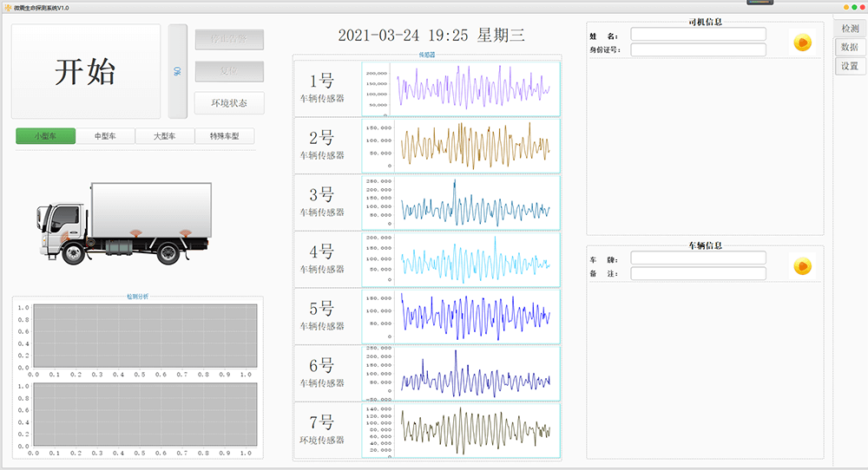Click the olive waveform of sensor 7

tap(475, 431)
